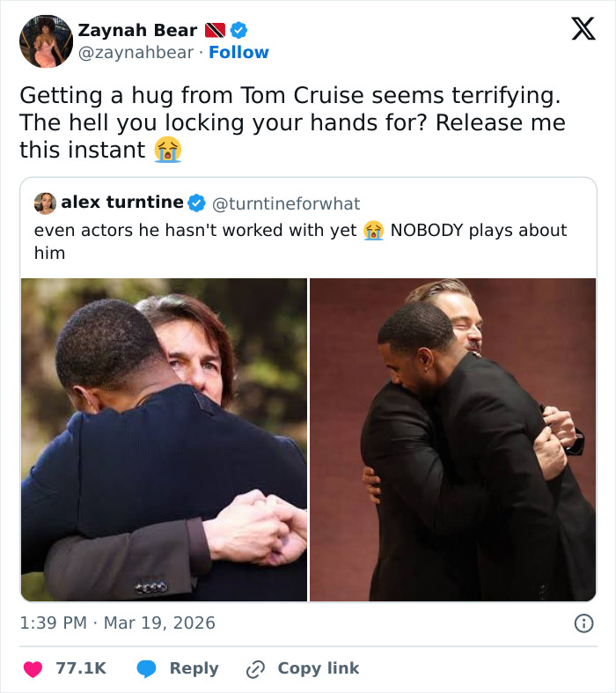Click the crying emoji in main tweet
The image size is (616, 693).
(x=167, y=150)
